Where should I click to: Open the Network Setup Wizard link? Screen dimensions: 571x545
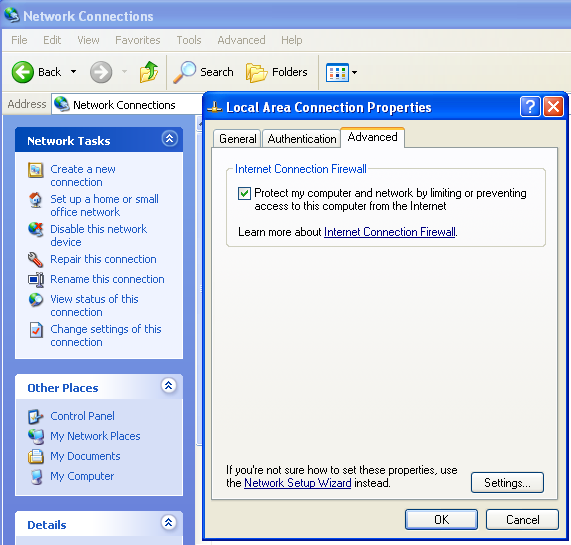point(298,483)
